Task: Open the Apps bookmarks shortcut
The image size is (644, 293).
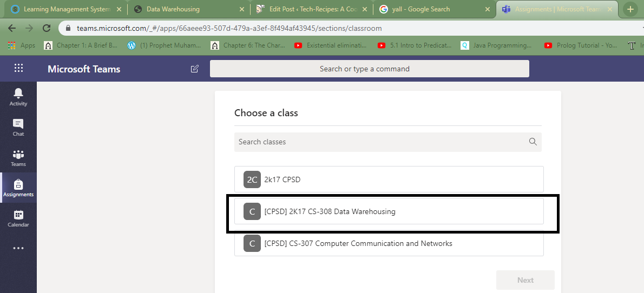Action: tap(22, 45)
